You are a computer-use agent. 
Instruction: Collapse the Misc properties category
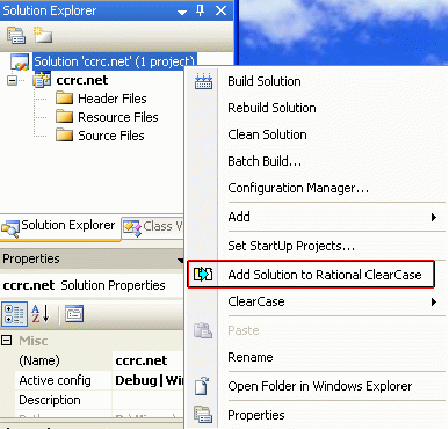point(6,340)
